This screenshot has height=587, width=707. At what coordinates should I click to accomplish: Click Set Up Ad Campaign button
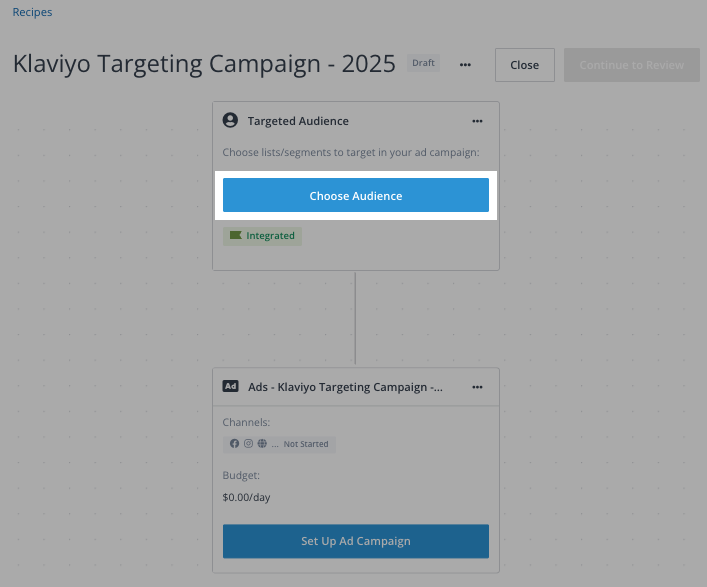click(356, 541)
